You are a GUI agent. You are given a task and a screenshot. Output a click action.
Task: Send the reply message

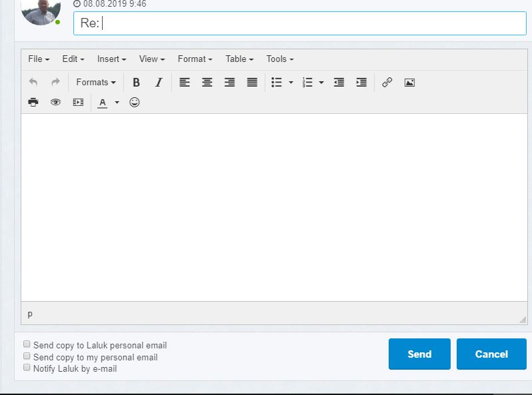click(419, 354)
